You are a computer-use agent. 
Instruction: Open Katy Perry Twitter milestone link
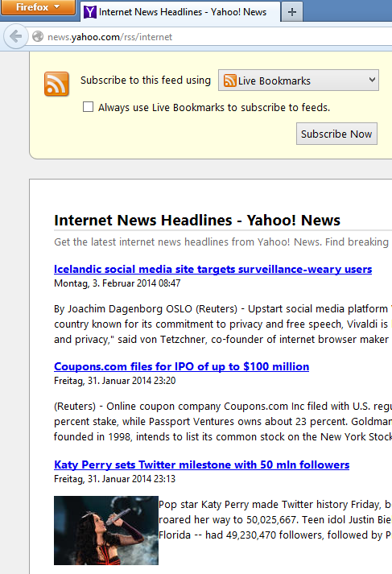click(201, 465)
